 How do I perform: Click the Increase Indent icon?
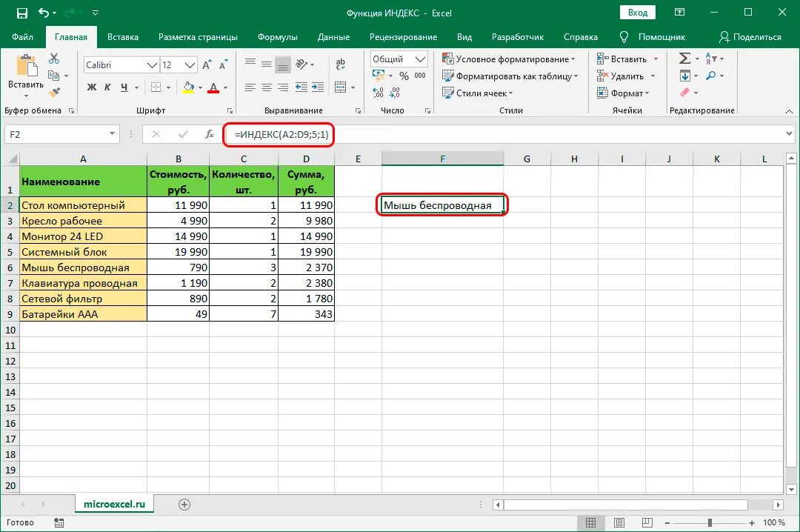pos(318,87)
